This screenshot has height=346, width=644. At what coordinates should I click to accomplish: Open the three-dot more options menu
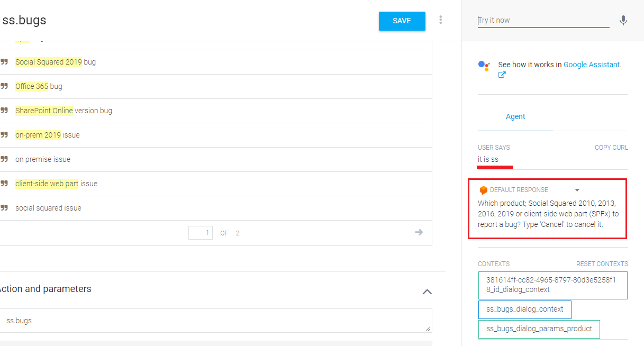click(x=440, y=20)
